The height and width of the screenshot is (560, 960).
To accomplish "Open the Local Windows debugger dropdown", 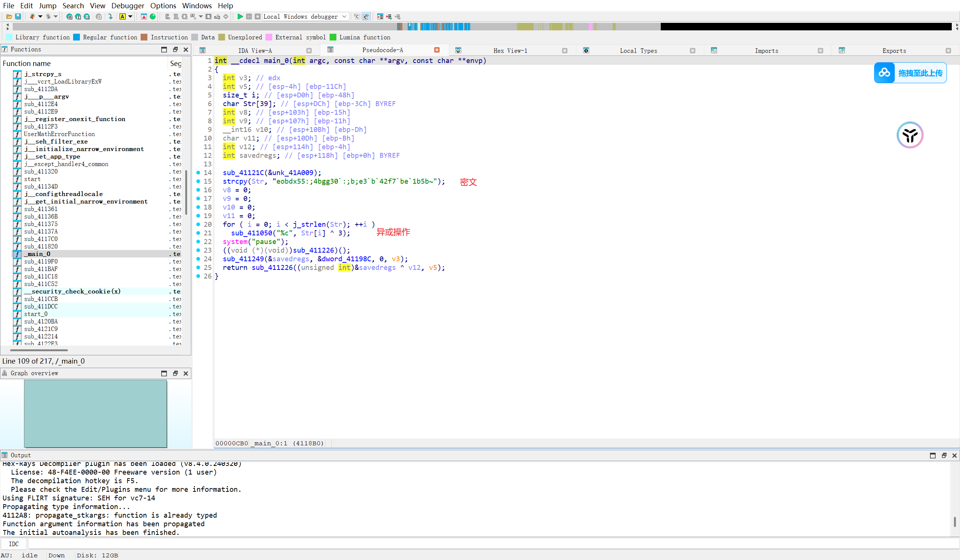I will pos(344,16).
